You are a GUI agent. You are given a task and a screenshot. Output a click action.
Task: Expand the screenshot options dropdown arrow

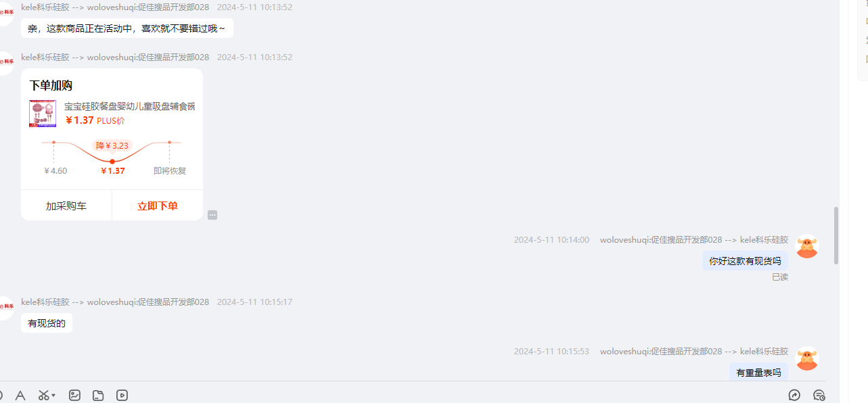[53, 396]
